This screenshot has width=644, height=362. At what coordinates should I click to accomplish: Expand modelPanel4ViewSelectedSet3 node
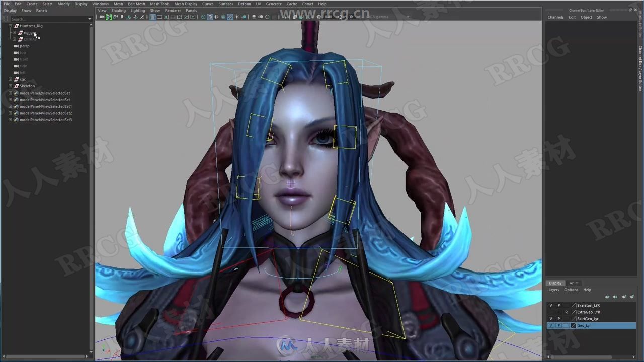10,120
